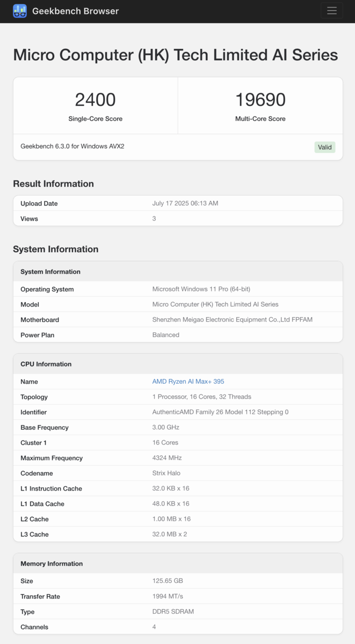Open the Geekbench Browser home link

point(66,11)
